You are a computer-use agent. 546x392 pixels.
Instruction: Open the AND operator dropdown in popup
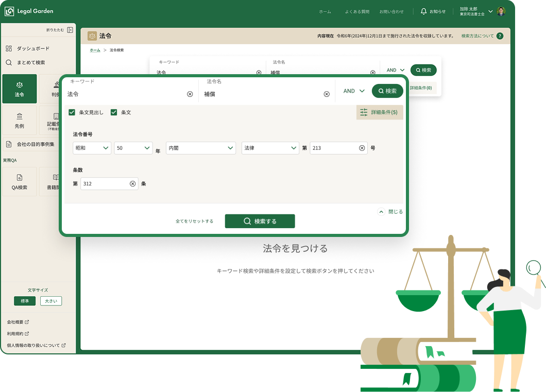click(x=354, y=91)
